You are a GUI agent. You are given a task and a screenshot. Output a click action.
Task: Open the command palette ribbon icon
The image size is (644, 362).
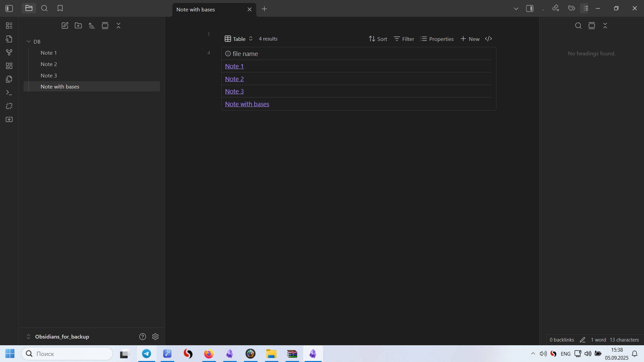(x=9, y=93)
